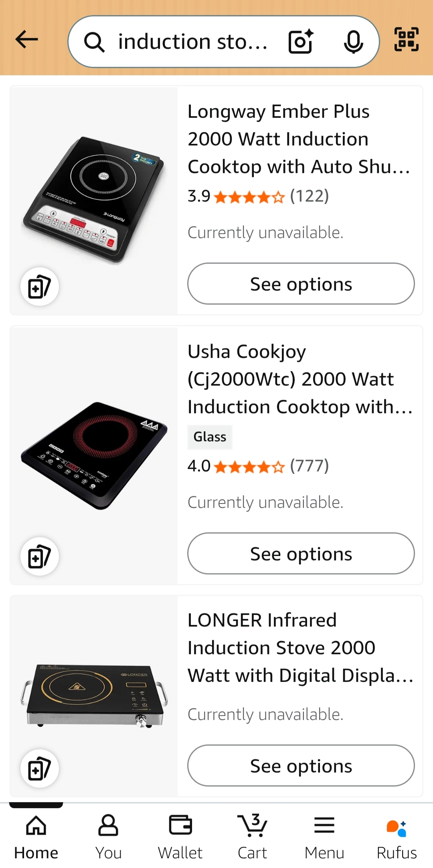433x868 pixels.
Task: Open Usha Cookjoy product title link
Action: [x=299, y=379]
